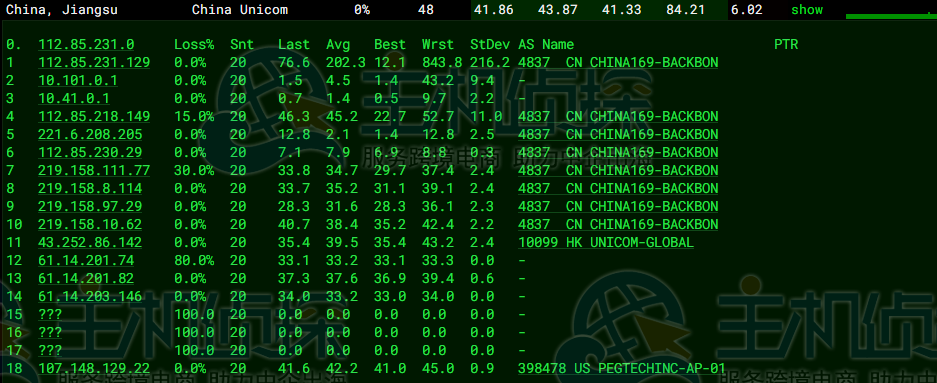Open IP link 112.85.230.29
The width and height of the screenshot is (937, 383).
[x=90, y=152]
